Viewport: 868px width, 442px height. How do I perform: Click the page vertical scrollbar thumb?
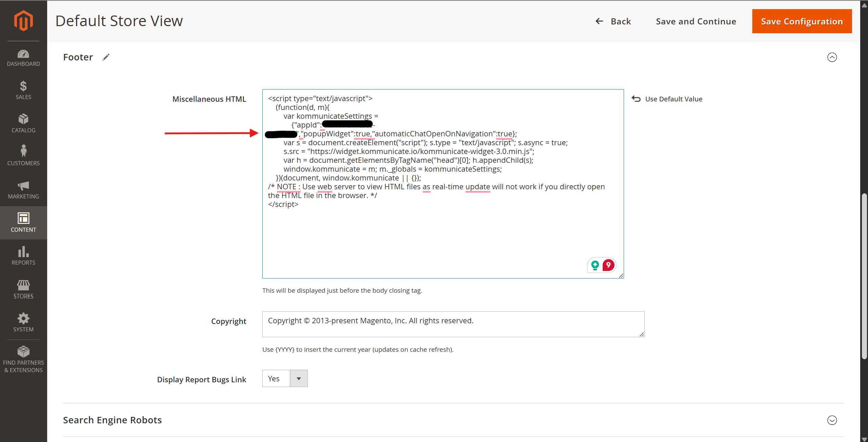864,276
